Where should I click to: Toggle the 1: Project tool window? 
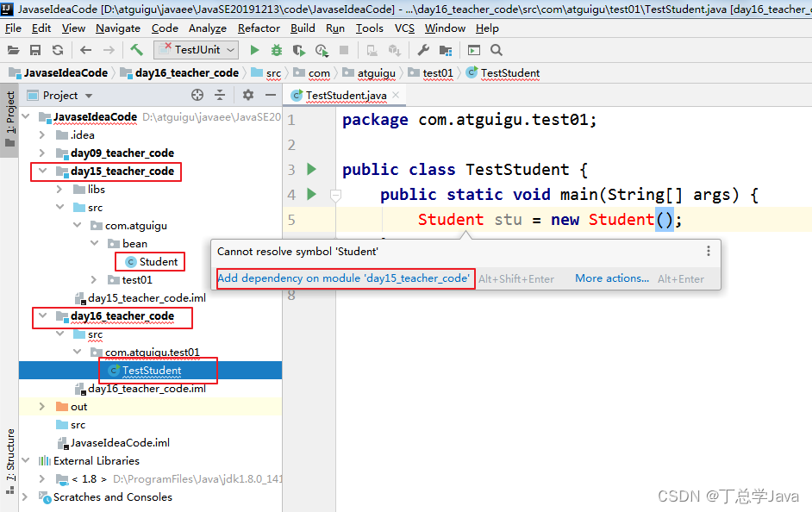tap(9, 119)
